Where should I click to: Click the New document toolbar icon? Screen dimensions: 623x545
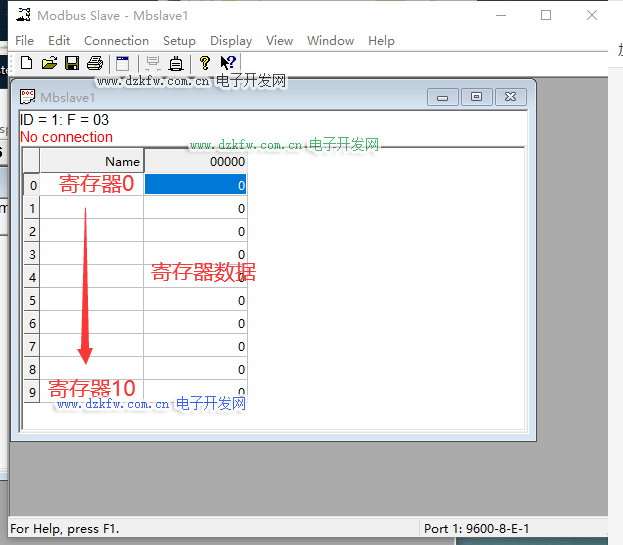[27, 63]
